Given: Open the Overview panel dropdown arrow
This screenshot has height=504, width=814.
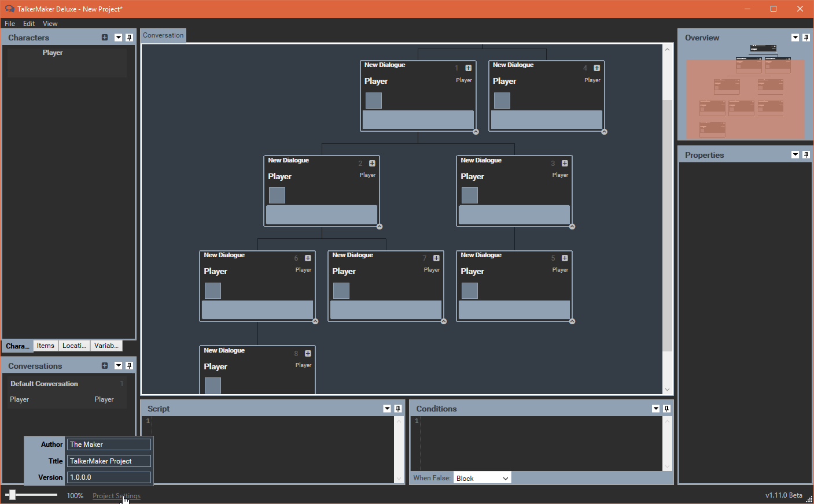Looking at the screenshot, I should 795,38.
